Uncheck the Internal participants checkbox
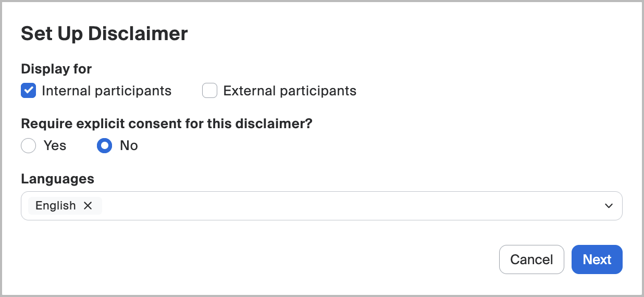The image size is (644, 297). (x=28, y=91)
